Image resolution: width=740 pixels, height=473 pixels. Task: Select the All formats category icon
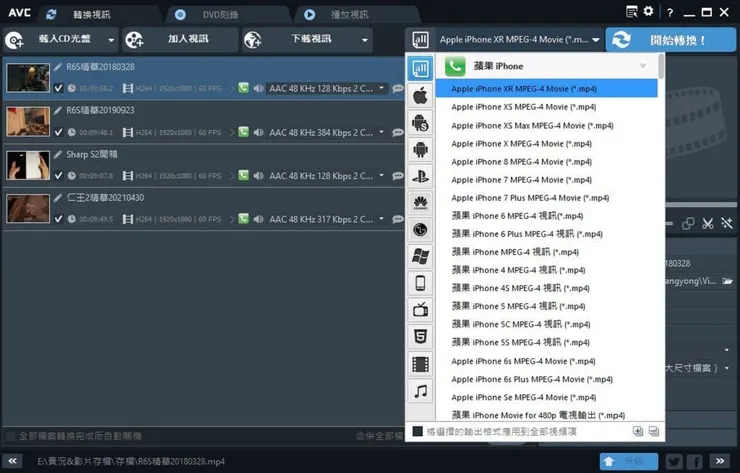click(420, 69)
